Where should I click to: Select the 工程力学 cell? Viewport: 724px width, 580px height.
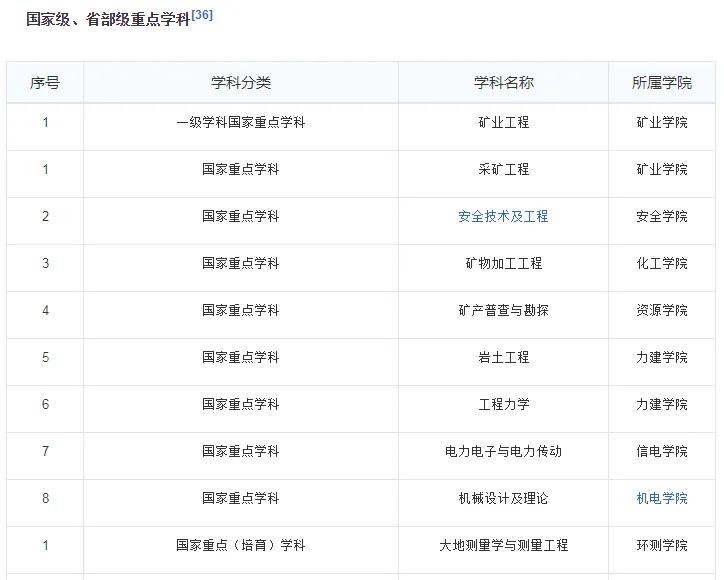[x=503, y=404]
